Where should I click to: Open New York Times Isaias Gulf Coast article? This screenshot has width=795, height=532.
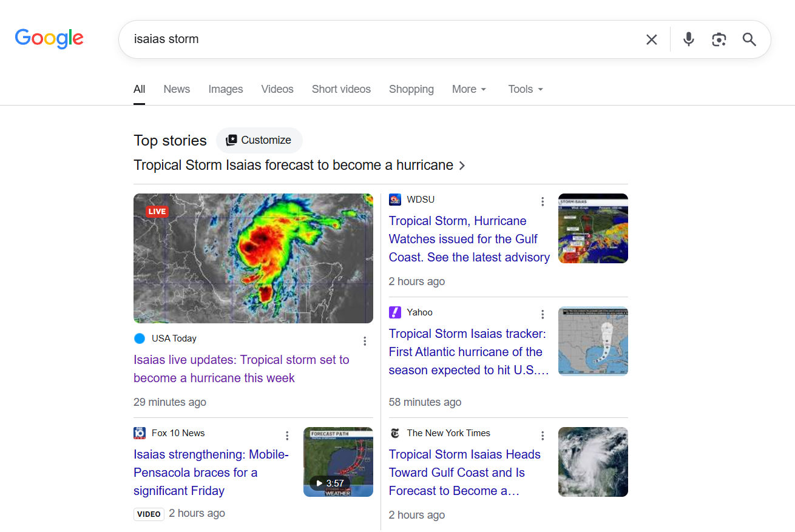[x=464, y=473]
